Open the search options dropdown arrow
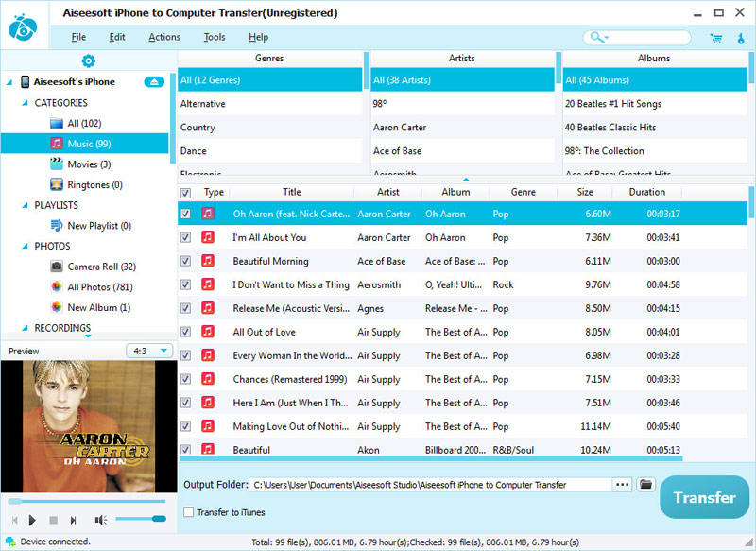 click(607, 38)
